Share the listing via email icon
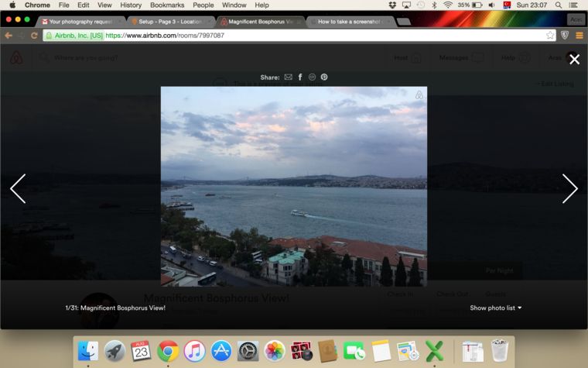 click(288, 77)
